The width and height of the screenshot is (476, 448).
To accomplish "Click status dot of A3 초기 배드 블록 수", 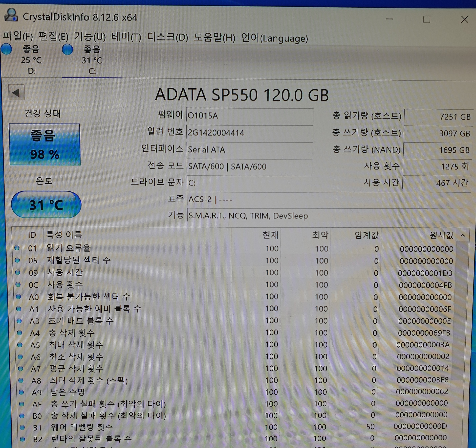I will (19, 321).
